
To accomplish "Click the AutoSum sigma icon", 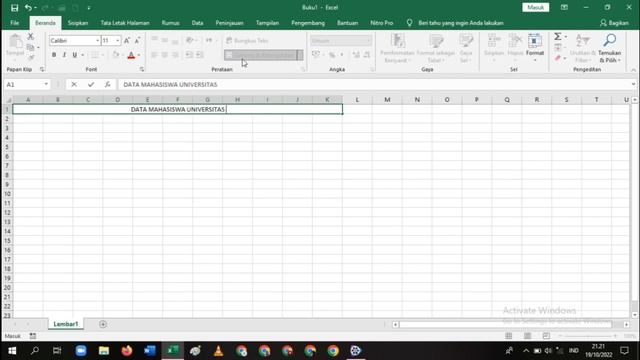I will [558, 37].
